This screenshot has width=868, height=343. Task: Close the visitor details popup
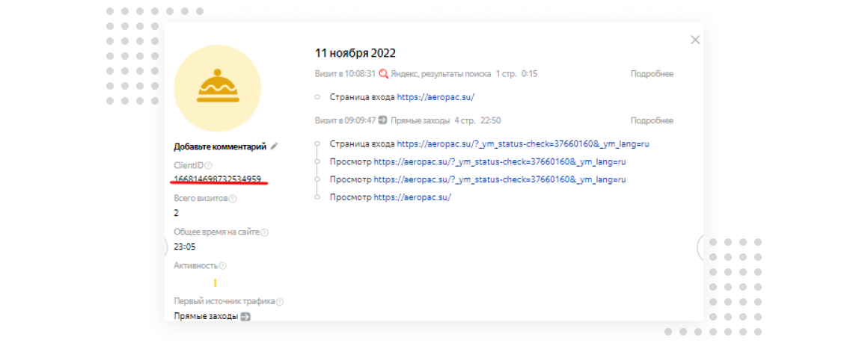[x=695, y=40]
